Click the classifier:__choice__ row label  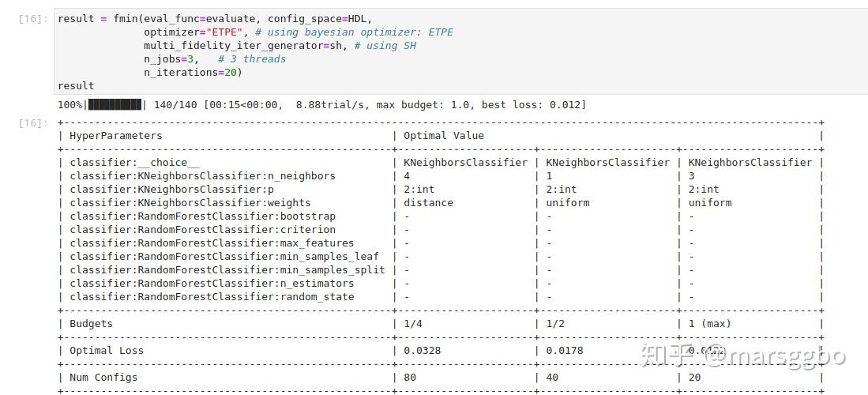(x=134, y=163)
